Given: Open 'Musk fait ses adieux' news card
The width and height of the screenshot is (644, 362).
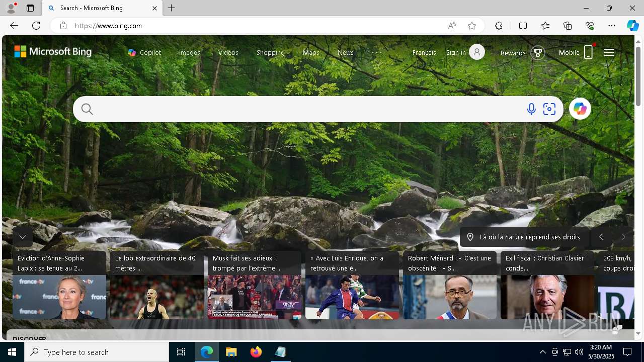Looking at the screenshot, I should 255,285.
